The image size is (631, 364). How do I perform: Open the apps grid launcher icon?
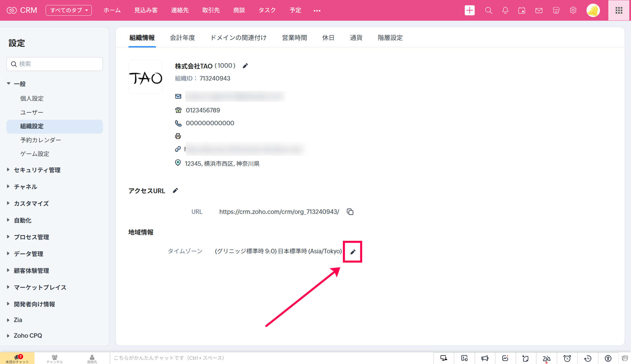pyautogui.click(x=619, y=10)
